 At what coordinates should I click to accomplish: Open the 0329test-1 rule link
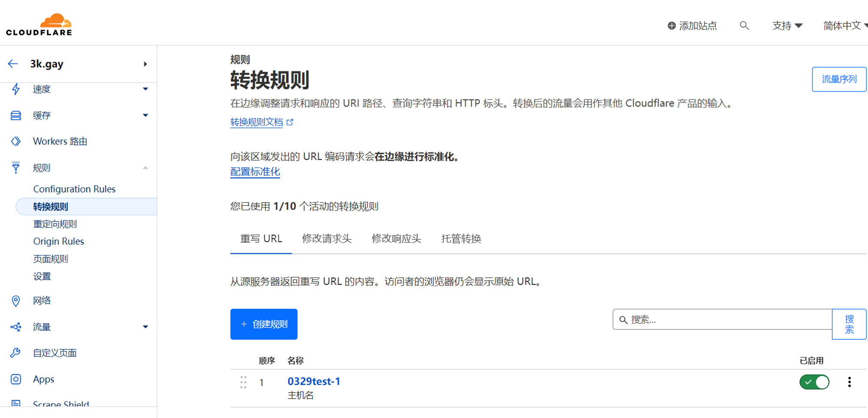314,381
